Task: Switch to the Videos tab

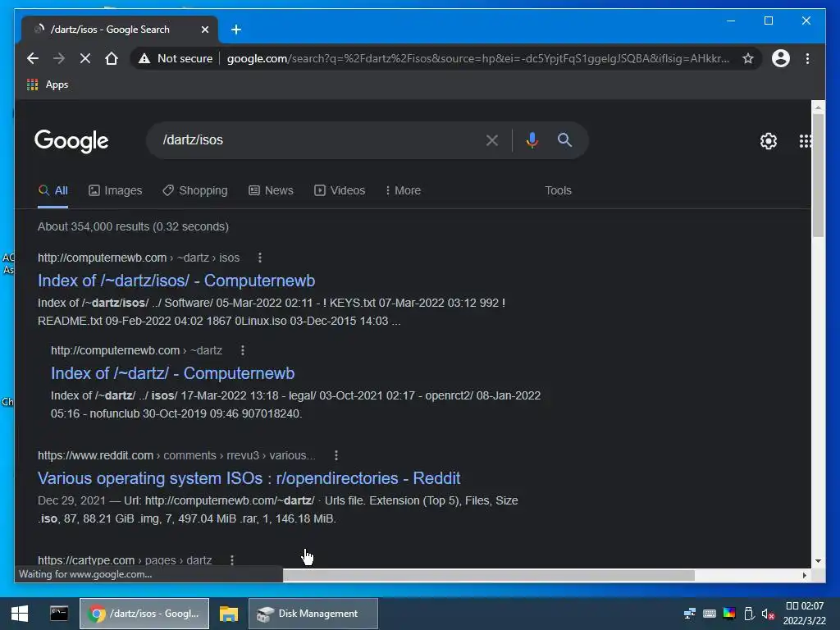Action: [x=340, y=190]
